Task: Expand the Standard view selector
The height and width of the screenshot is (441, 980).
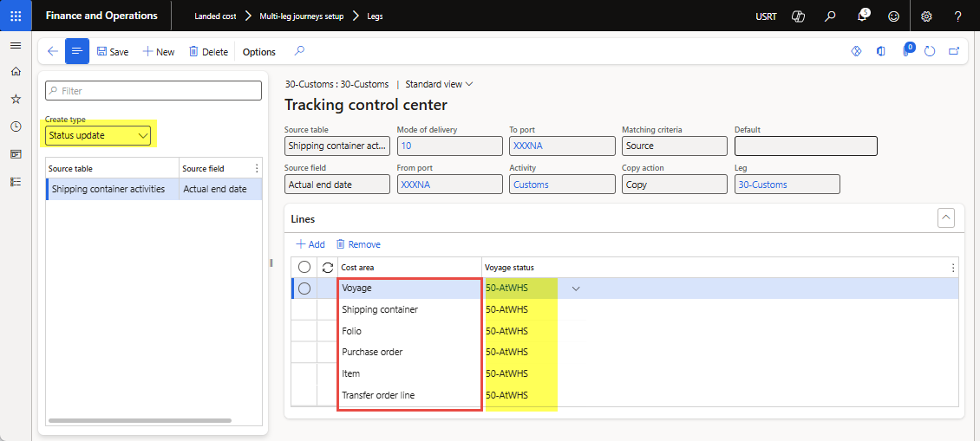Action: pyautogui.click(x=439, y=84)
